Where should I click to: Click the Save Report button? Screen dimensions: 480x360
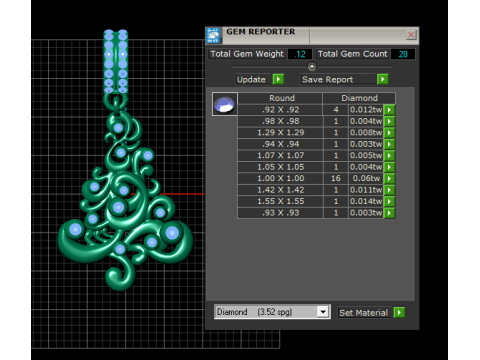[x=338, y=79]
